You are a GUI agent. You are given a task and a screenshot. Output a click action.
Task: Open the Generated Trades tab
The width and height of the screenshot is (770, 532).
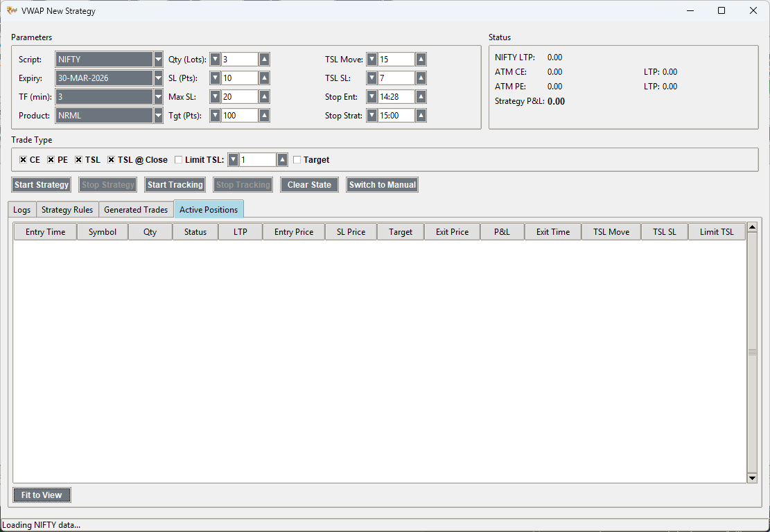tap(136, 210)
